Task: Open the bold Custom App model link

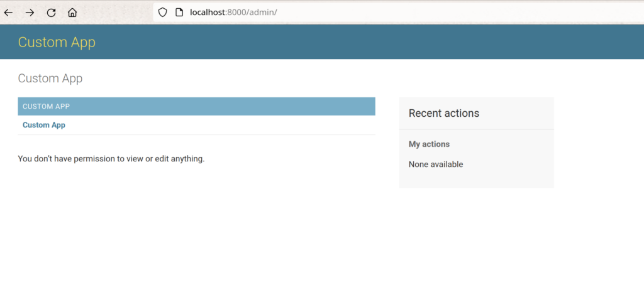Action: point(44,125)
